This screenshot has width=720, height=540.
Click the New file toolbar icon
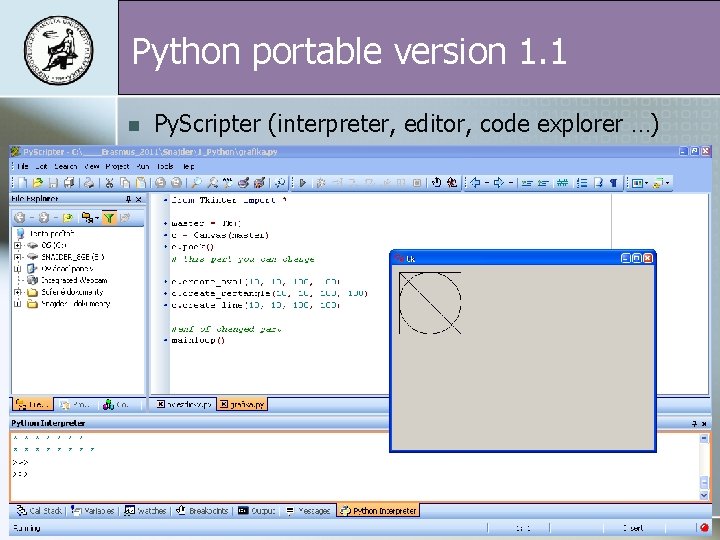(22, 183)
